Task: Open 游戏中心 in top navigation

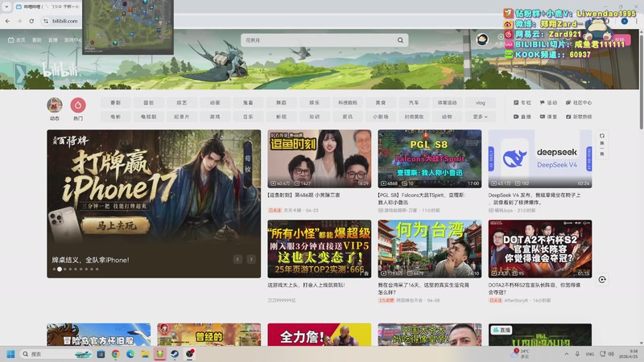Action: click(72, 39)
